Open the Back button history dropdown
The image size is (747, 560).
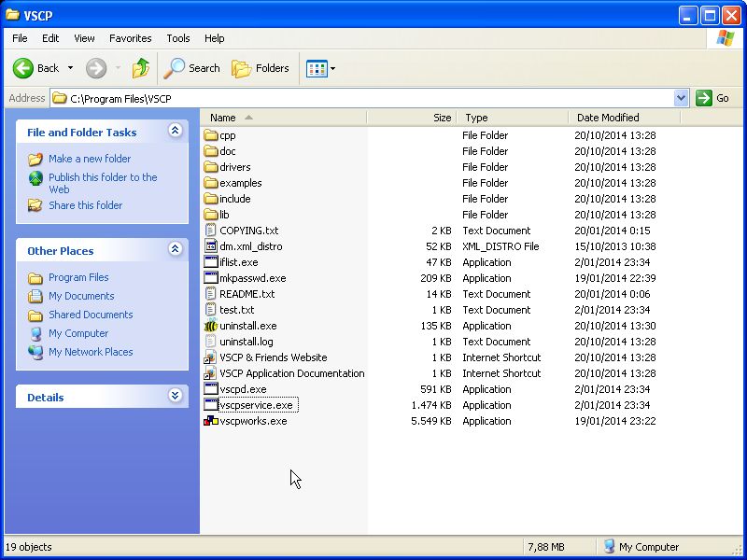click(x=70, y=68)
